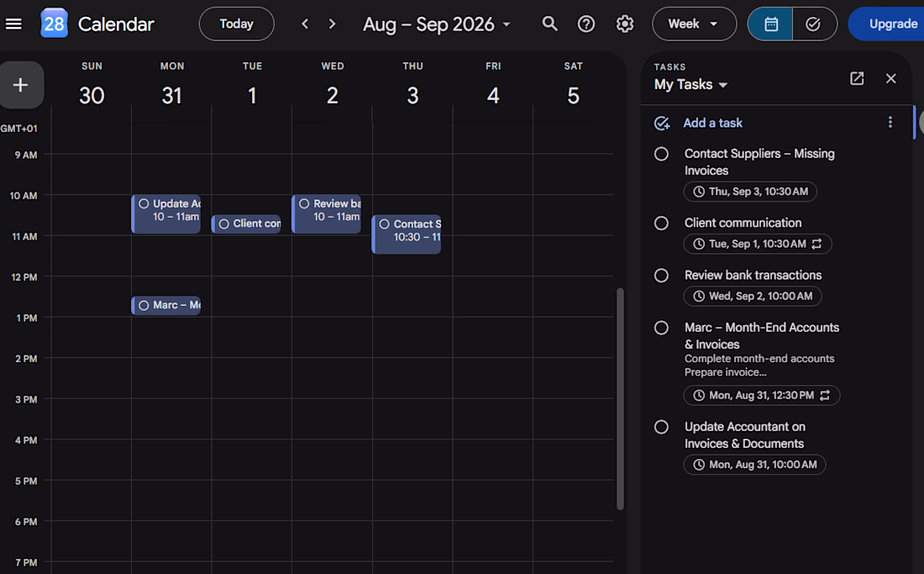The width and height of the screenshot is (924, 574).
Task: Check off Review ba event circle on Wednesday
Action: click(304, 203)
